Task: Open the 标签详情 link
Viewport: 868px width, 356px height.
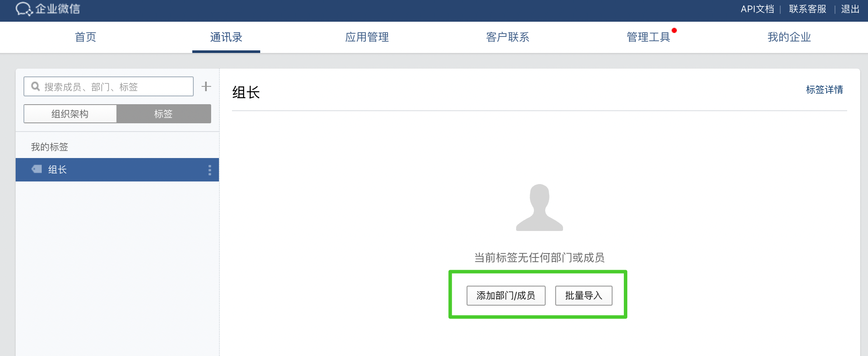Action: point(824,90)
